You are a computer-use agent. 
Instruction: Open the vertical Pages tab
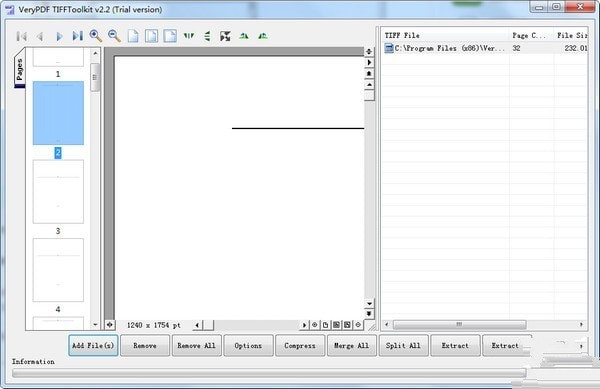20,68
